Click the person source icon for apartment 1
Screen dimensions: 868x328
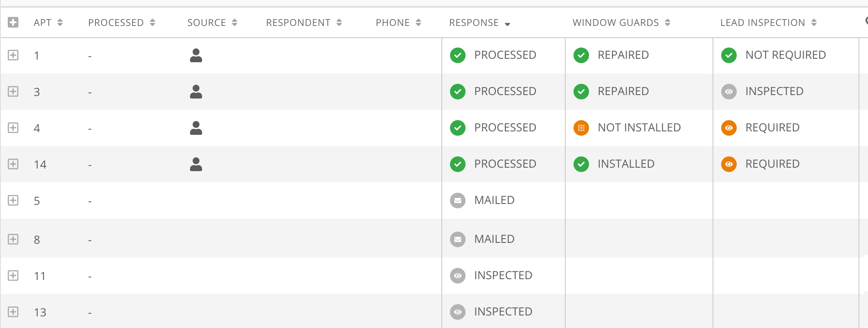[x=196, y=55]
